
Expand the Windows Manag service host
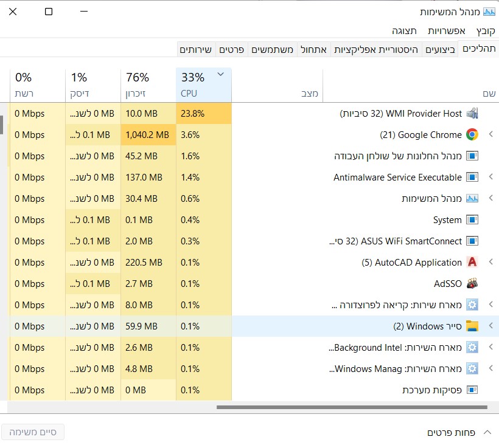[491, 368]
